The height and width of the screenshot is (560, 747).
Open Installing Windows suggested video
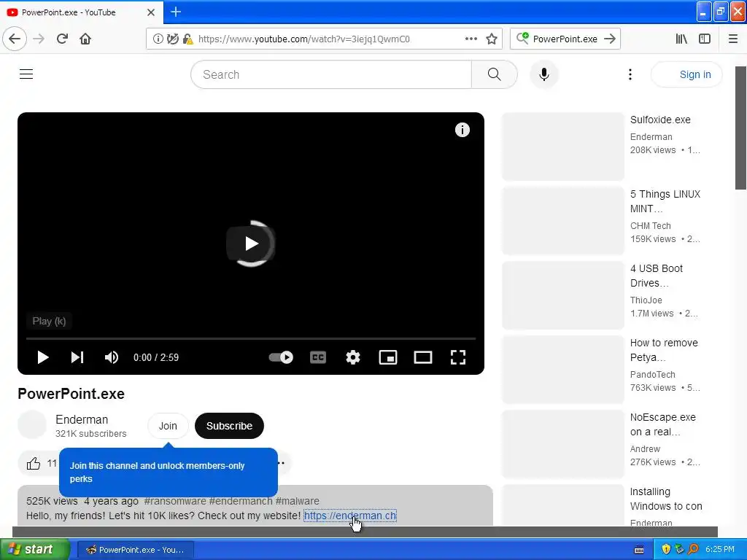[x=666, y=499]
